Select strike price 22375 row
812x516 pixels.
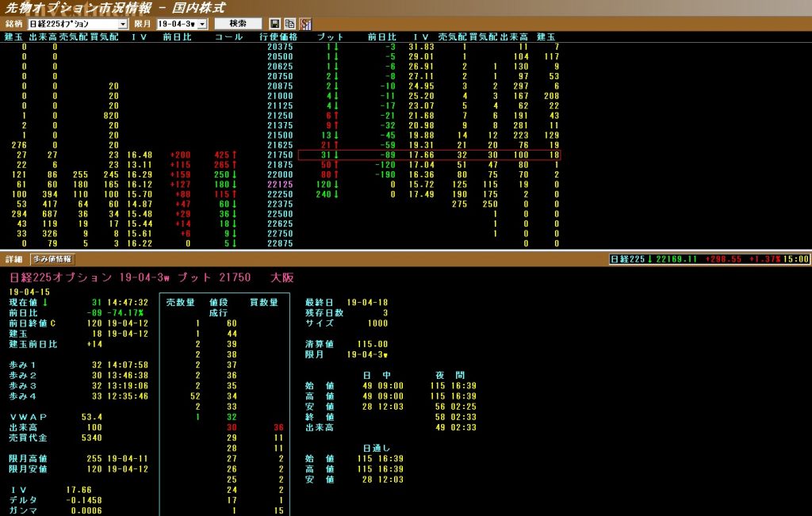click(280, 204)
